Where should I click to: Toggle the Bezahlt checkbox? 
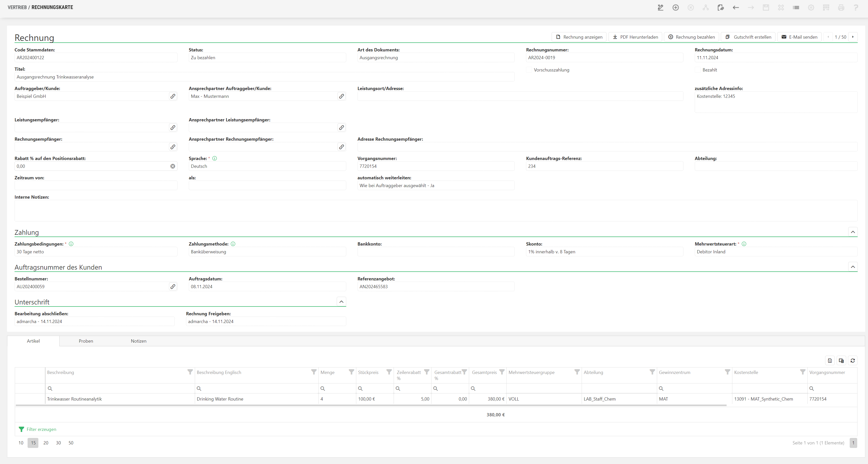pyautogui.click(x=698, y=70)
